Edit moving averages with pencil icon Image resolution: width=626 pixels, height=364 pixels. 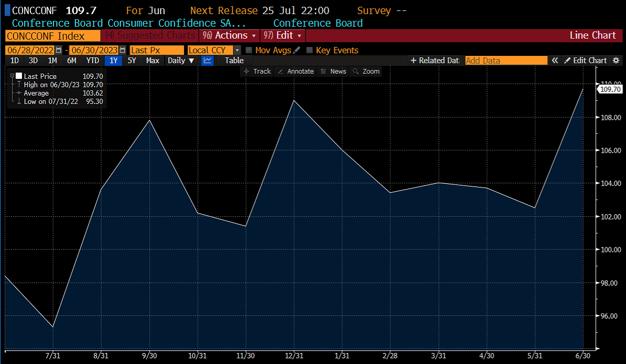point(297,50)
